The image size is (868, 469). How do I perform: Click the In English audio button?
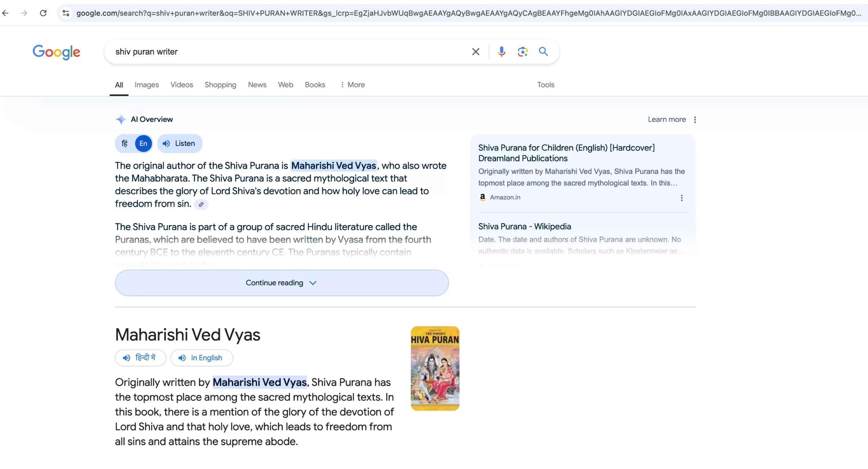click(x=202, y=358)
